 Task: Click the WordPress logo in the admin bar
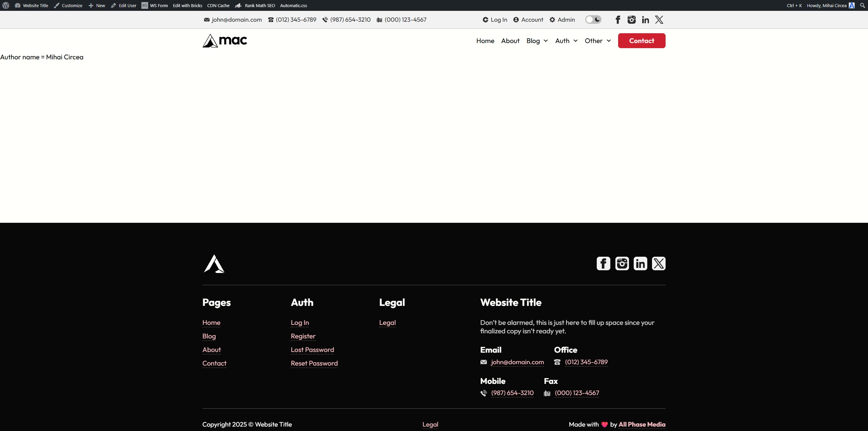[x=5, y=5]
